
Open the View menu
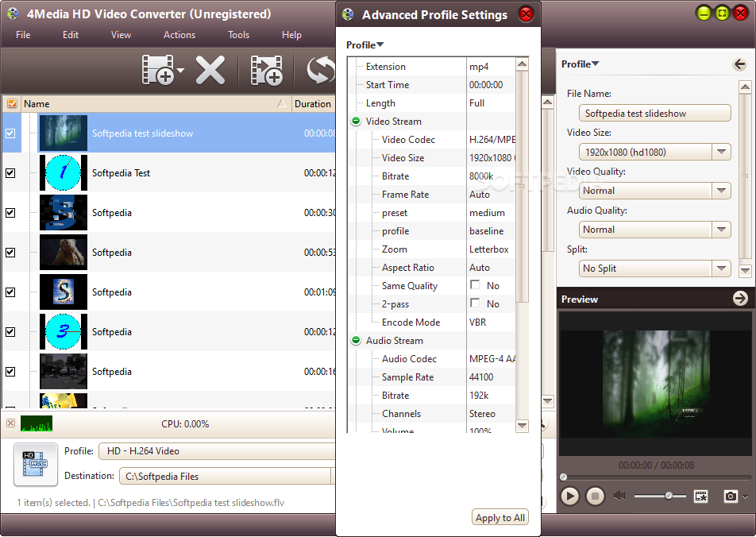(121, 35)
